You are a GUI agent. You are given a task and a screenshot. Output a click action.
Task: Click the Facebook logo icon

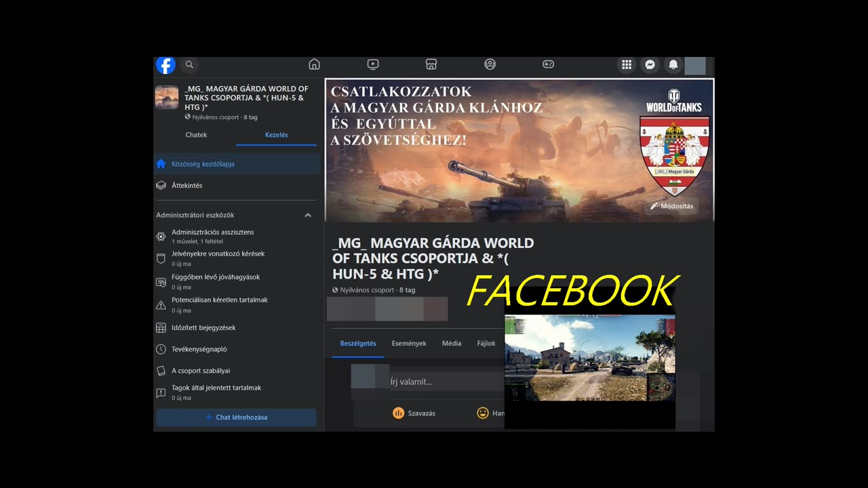coord(166,64)
